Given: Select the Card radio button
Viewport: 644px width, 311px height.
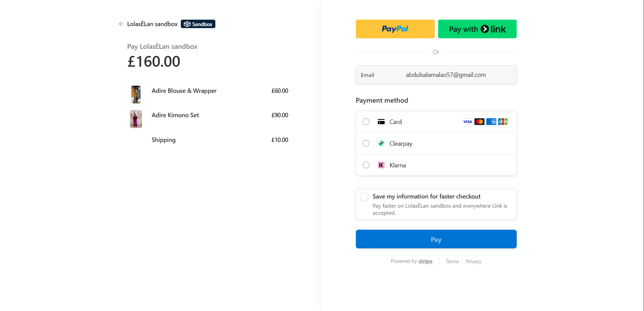Looking at the screenshot, I should tap(366, 122).
